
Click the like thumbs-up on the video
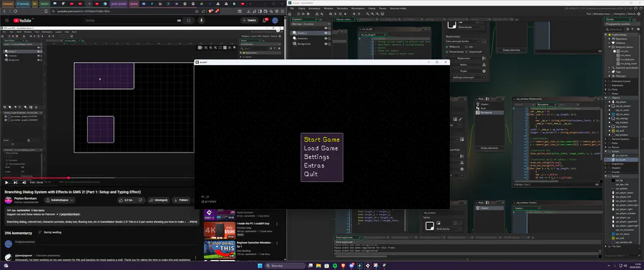[x=126, y=200]
